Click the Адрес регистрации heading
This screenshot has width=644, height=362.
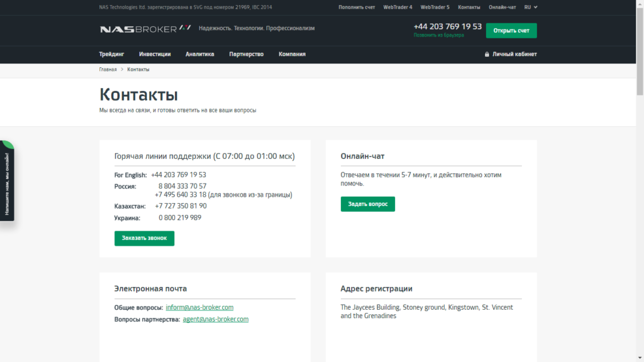click(376, 288)
